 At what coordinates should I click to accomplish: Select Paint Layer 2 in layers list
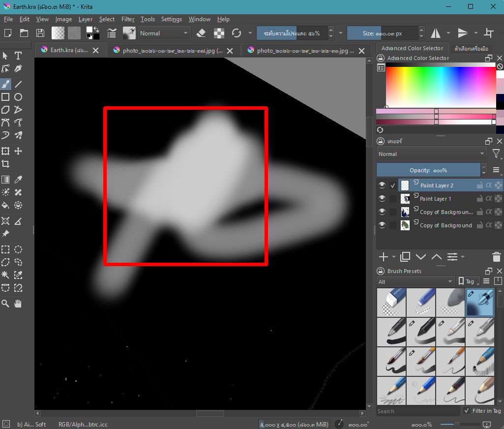click(x=437, y=185)
